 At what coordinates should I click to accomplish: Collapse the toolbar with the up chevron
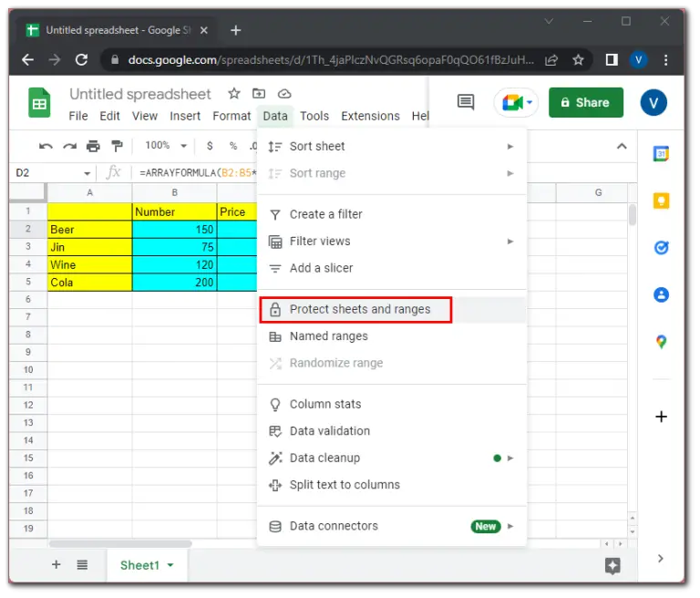(622, 146)
